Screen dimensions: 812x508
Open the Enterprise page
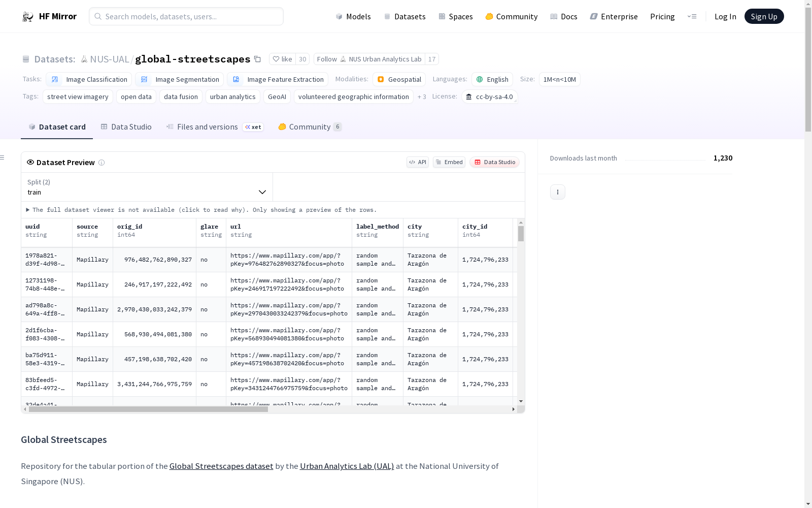tap(614, 16)
